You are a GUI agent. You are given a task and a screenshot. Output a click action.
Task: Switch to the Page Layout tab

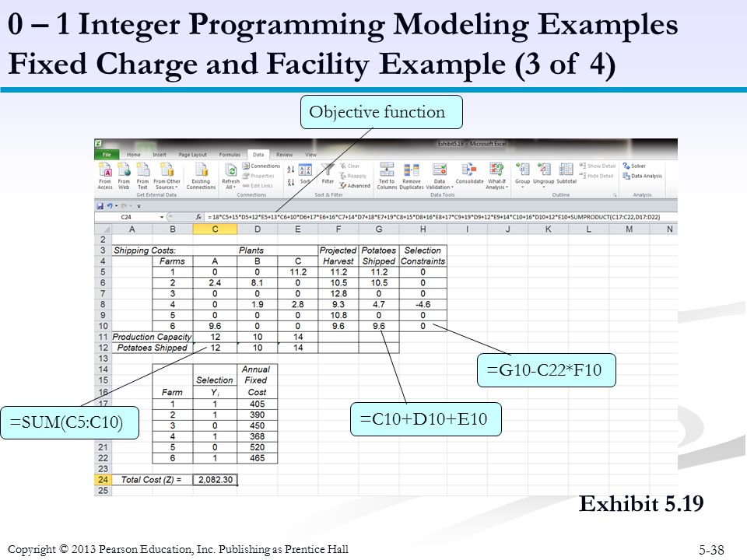[x=192, y=154]
